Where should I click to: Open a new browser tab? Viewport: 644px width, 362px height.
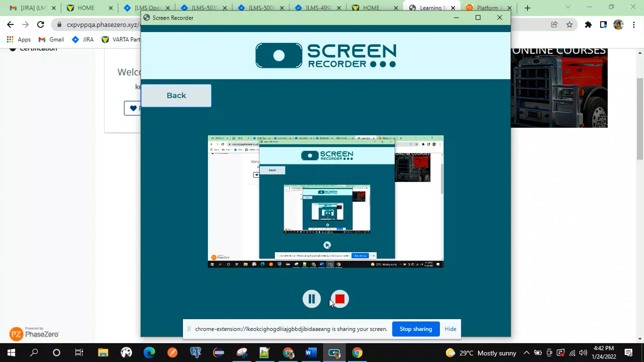528,8
